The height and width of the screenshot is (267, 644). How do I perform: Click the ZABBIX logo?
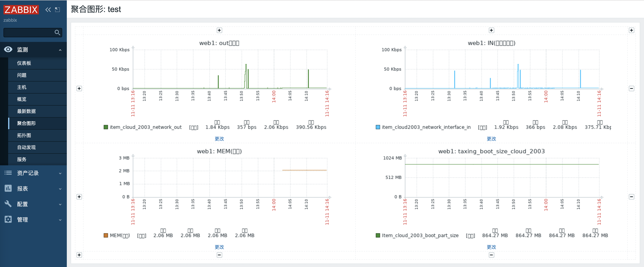point(21,10)
